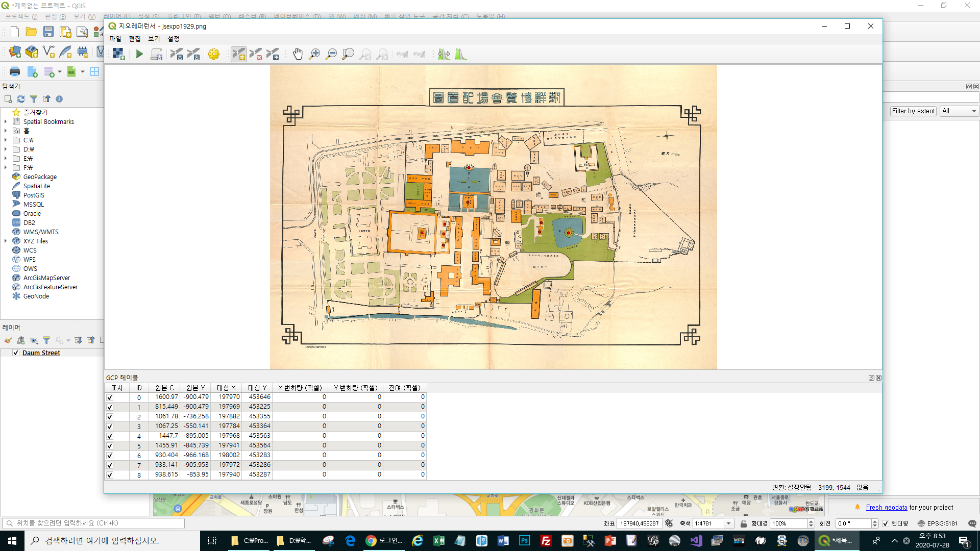Open the 파일 menu in Georeferencer

pyautogui.click(x=115, y=39)
